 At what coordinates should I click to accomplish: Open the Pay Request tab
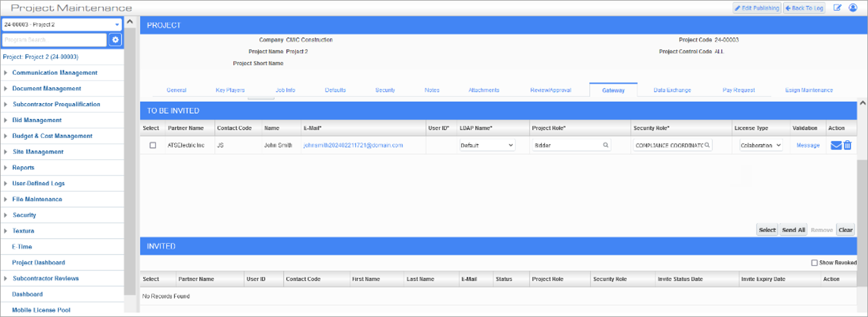[739, 90]
